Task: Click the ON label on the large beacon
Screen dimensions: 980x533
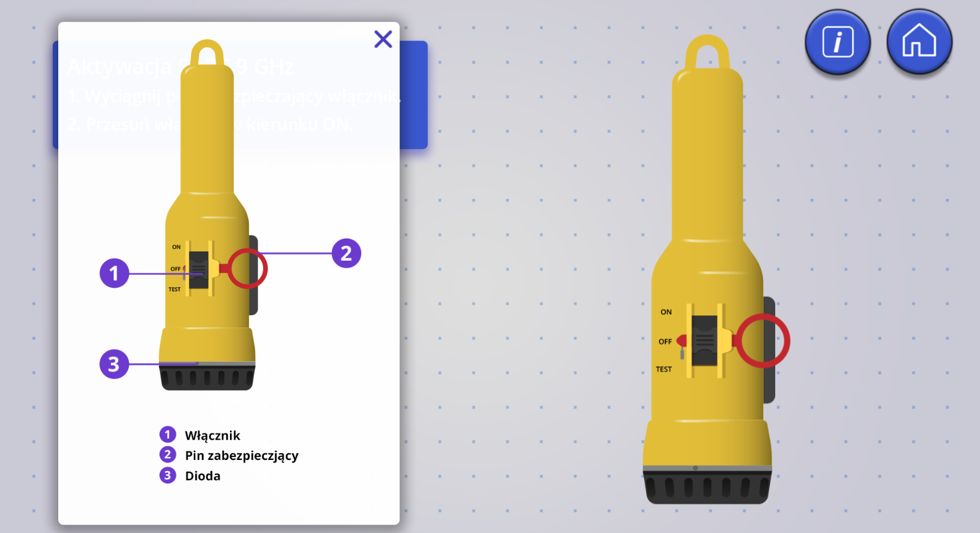Action: tap(666, 312)
